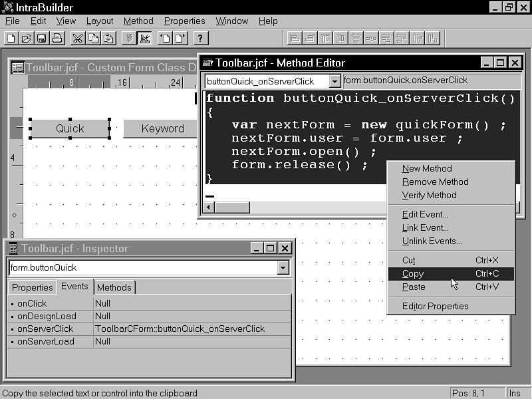532x399 pixels.
Task: Switch to the Methods tab in Inspector
Action: click(x=114, y=287)
